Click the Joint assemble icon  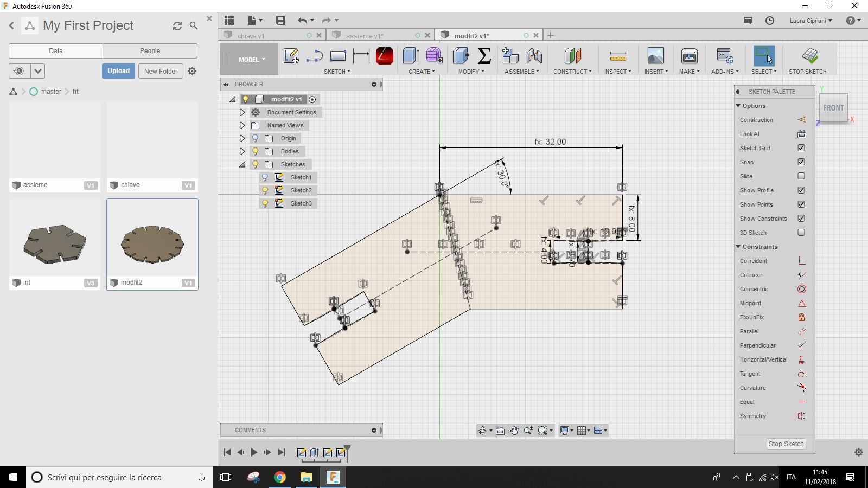tap(534, 56)
